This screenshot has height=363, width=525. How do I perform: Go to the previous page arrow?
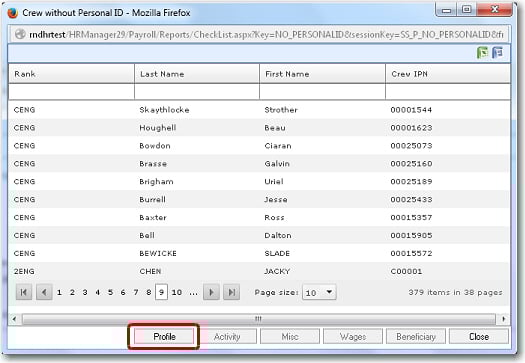(x=44, y=292)
